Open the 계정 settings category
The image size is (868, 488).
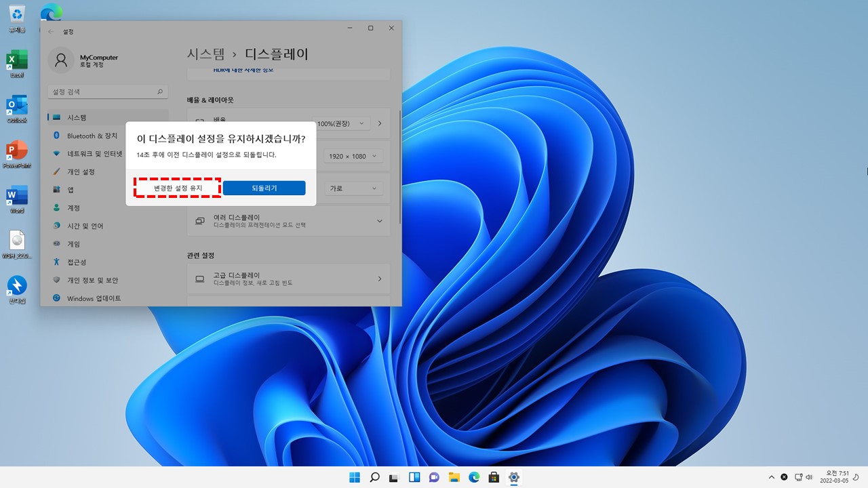tap(108, 207)
